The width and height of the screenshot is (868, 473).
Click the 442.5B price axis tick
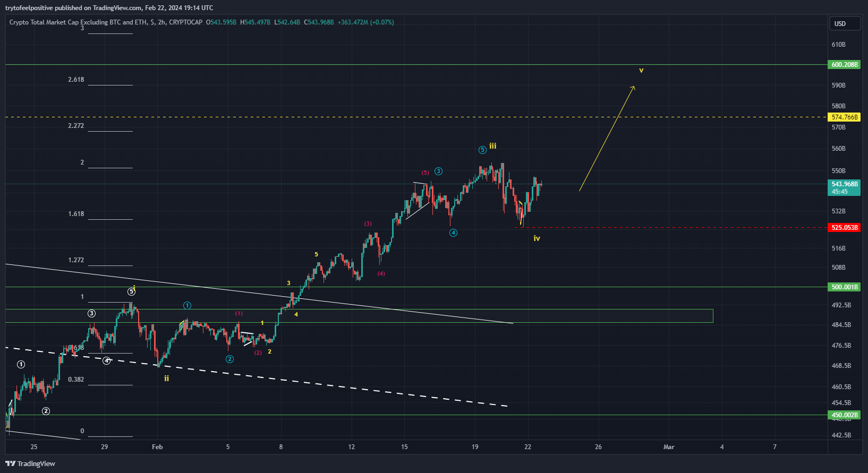pos(841,435)
